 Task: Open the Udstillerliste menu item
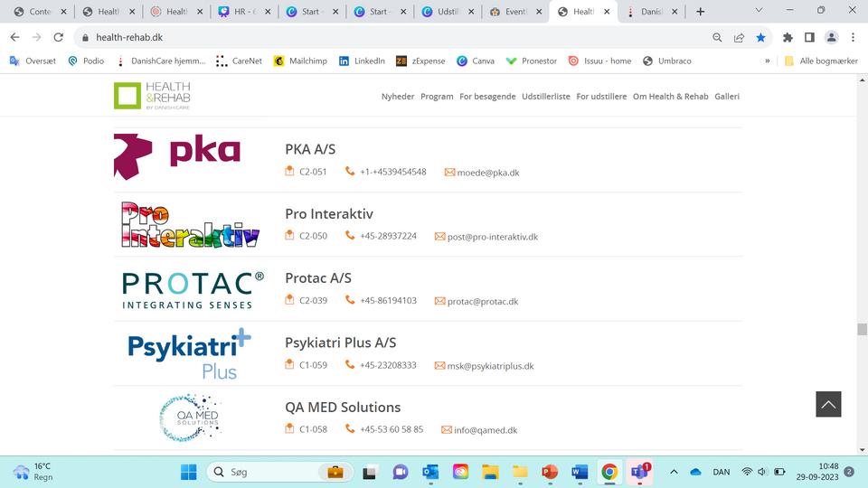click(546, 97)
